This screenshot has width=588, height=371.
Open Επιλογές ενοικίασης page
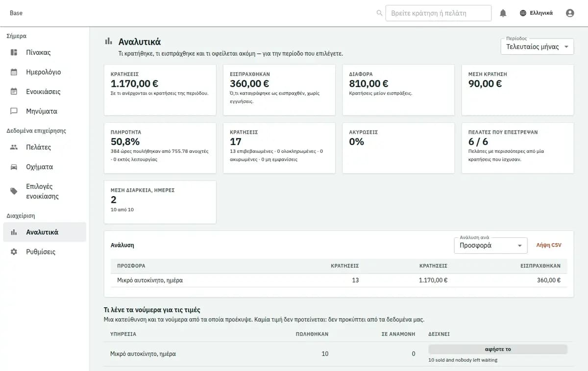(45, 191)
